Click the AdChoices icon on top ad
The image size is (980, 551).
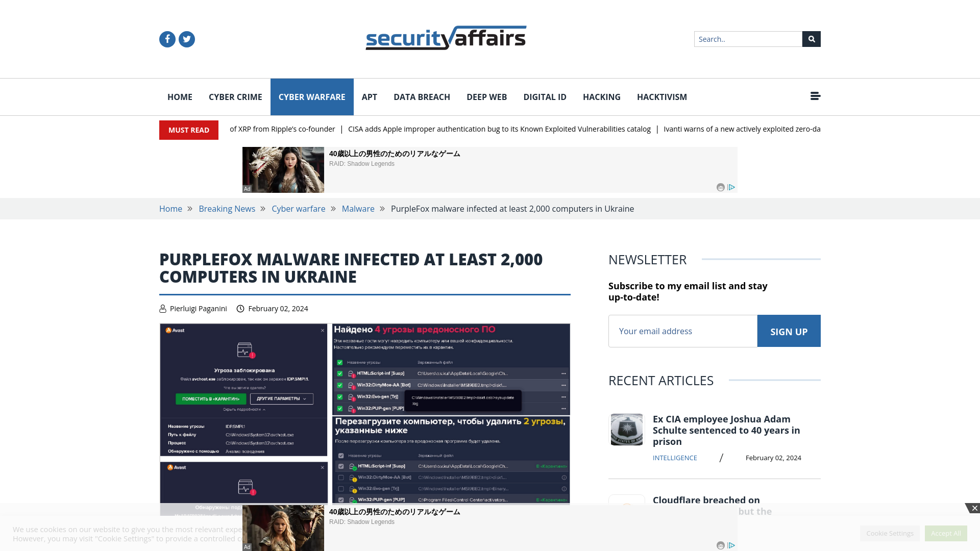click(x=731, y=187)
